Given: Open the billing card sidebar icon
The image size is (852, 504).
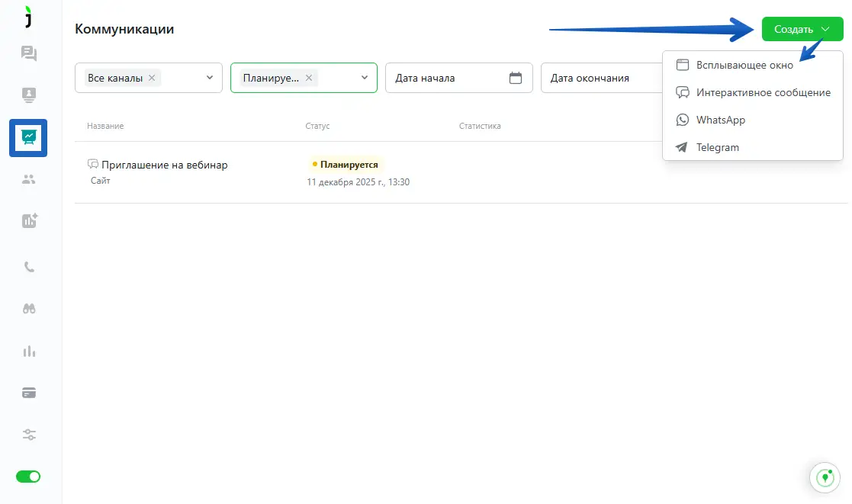Looking at the screenshot, I should (29, 393).
